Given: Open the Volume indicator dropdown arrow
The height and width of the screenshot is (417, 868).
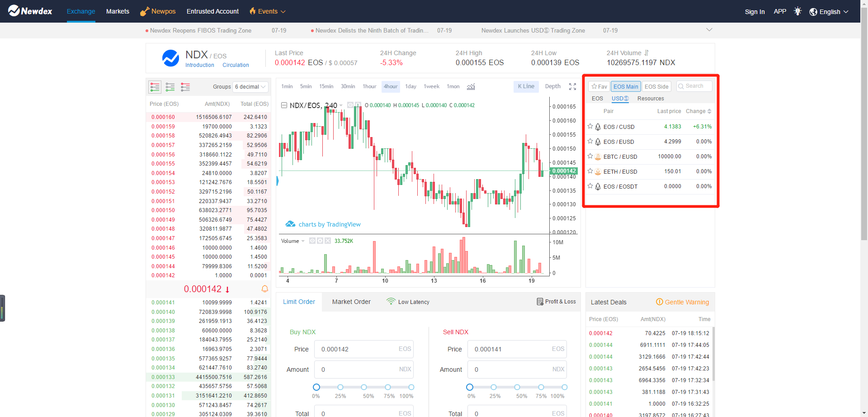Looking at the screenshot, I should coord(303,241).
